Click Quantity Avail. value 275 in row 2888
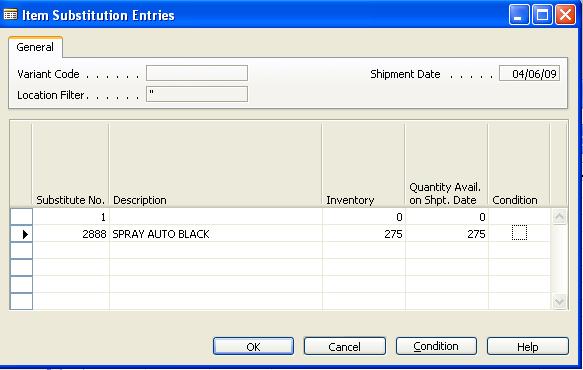Screen dimensions: 583x370 pyautogui.click(x=447, y=234)
